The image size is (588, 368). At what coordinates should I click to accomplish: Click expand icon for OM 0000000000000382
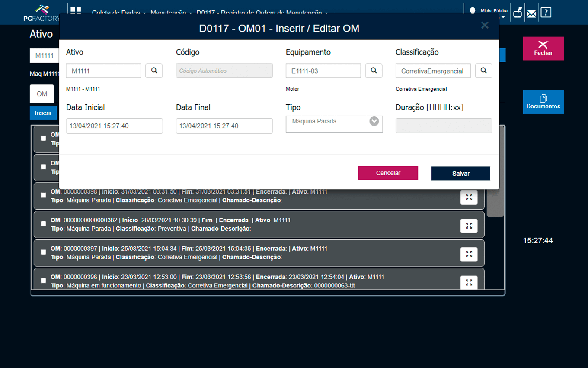469,226
